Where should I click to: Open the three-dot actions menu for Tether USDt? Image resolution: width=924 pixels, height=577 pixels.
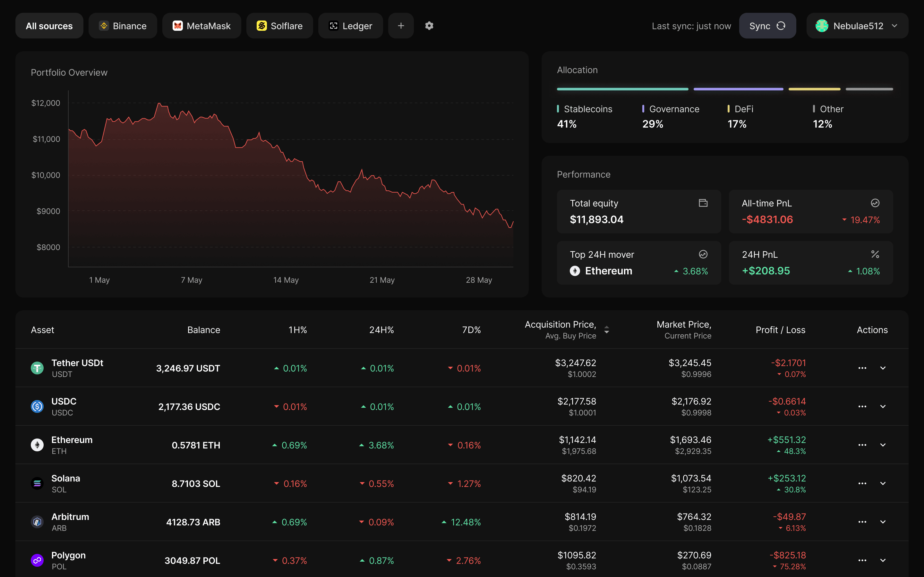(x=862, y=368)
